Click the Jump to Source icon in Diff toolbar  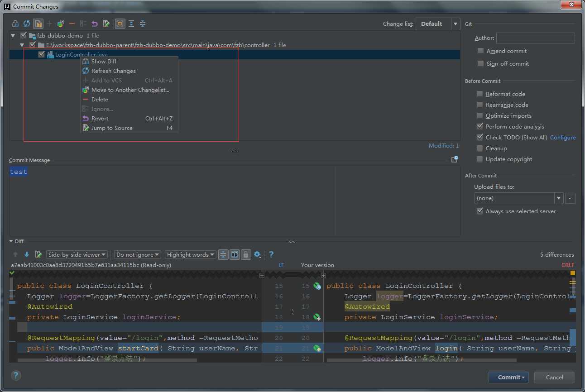(38, 254)
